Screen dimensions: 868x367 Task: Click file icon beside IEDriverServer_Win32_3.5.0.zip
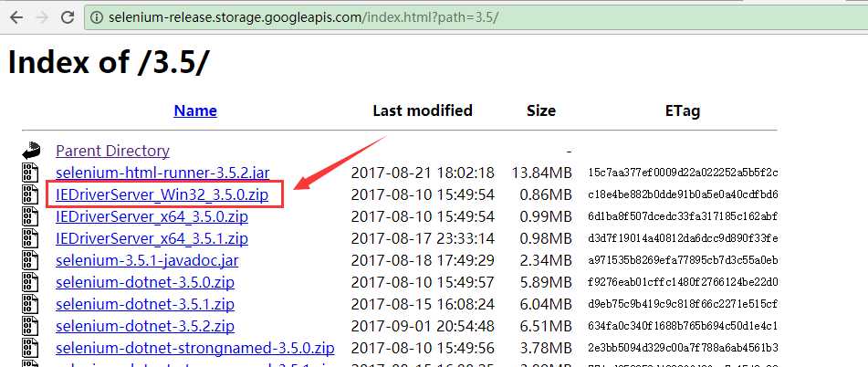tap(30, 194)
